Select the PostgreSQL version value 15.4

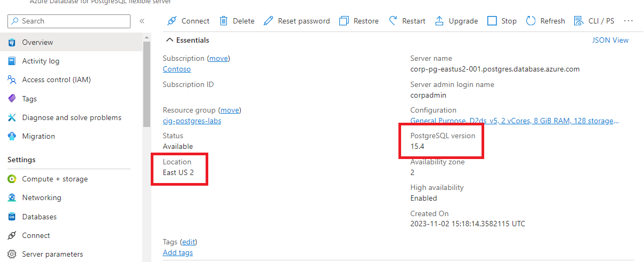[417, 146]
